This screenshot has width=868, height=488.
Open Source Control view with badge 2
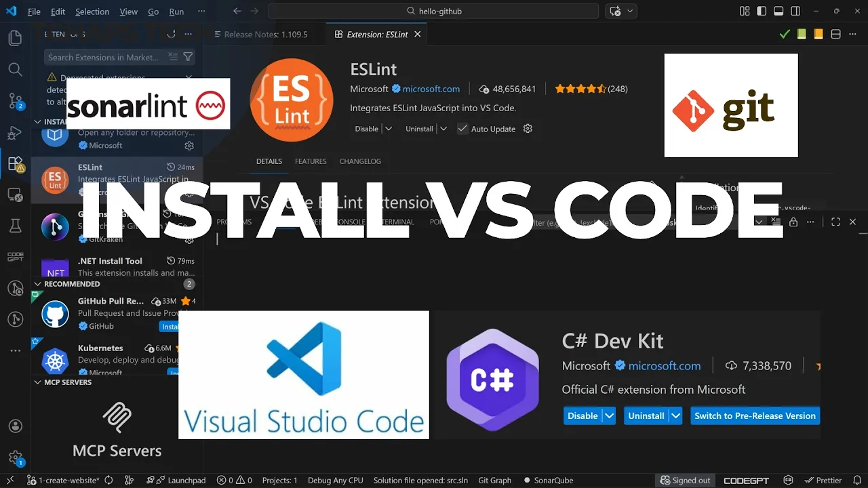point(16,101)
